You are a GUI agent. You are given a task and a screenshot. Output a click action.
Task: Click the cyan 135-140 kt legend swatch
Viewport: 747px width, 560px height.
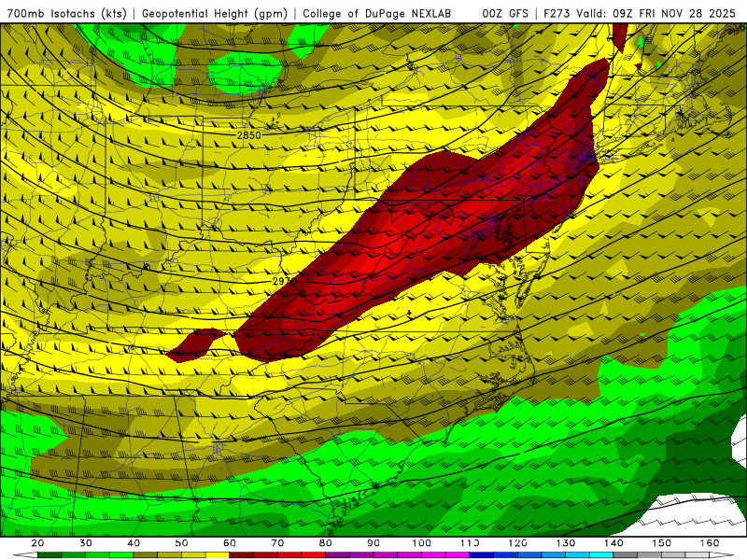click(601, 555)
